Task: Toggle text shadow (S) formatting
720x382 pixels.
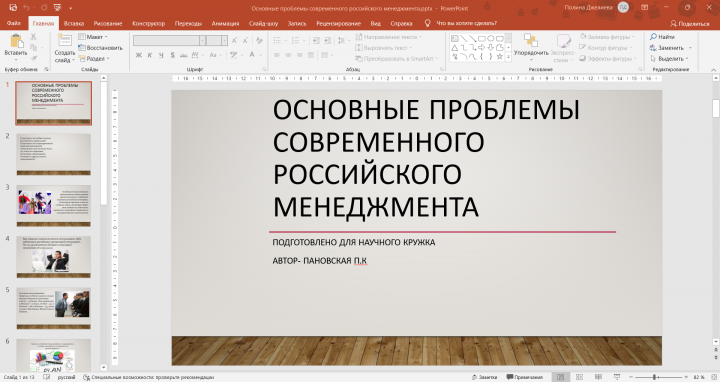Action: tap(172, 55)
